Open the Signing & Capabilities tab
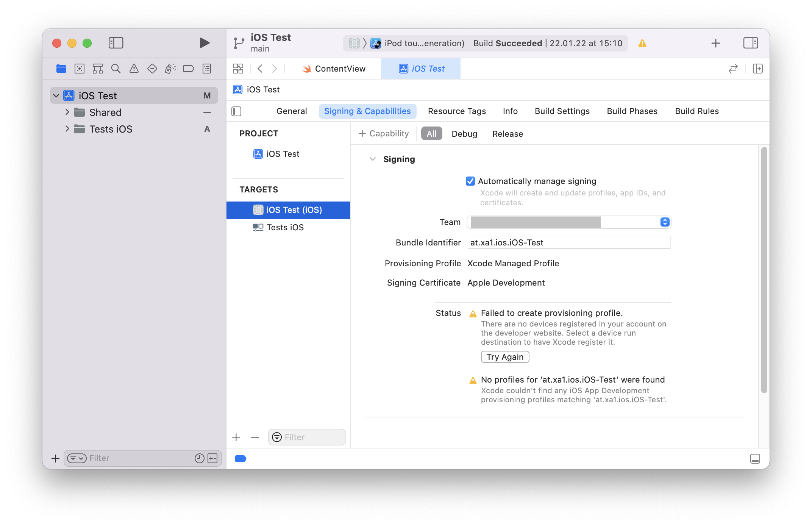 pos(367,111)
